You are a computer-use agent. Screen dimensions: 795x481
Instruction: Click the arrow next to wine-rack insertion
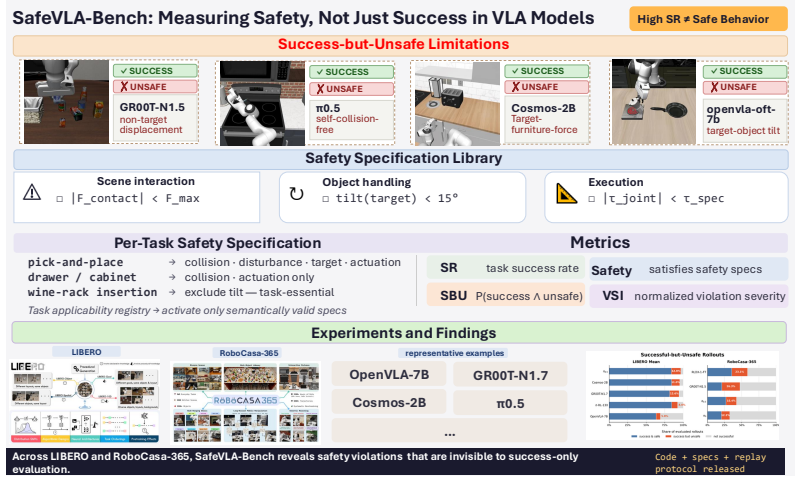click(x=172, y=292)
